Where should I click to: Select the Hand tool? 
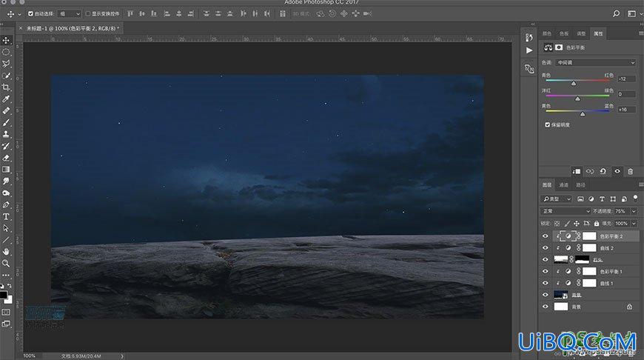6,252
